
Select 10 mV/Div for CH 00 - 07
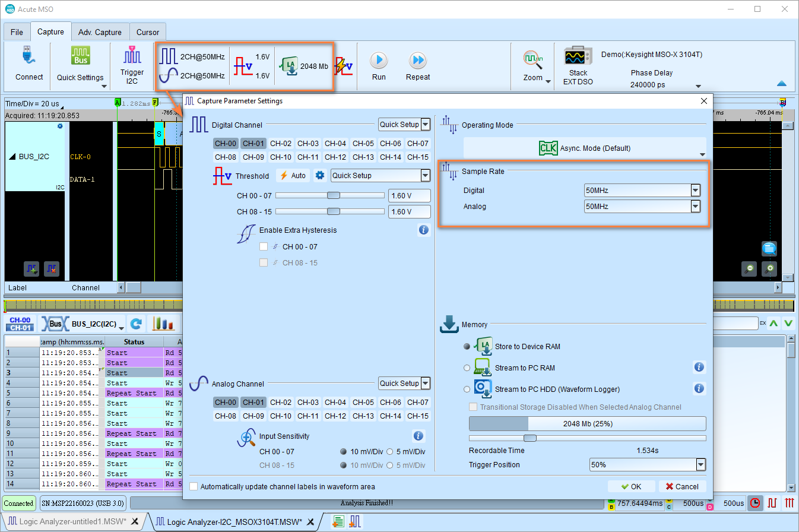click(344, 451)
